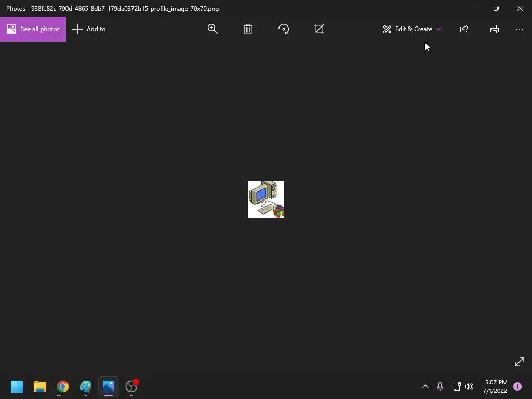Minimize the Photos window
532x399 pixels.
472,8
